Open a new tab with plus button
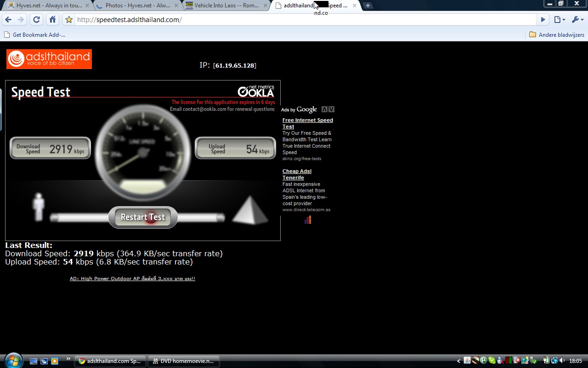This screenshot has width=588, height=368. 368,6
